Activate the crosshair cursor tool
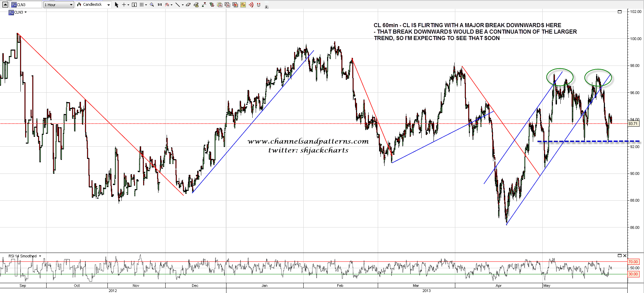 pyautogui.click(x=124, y=5)
